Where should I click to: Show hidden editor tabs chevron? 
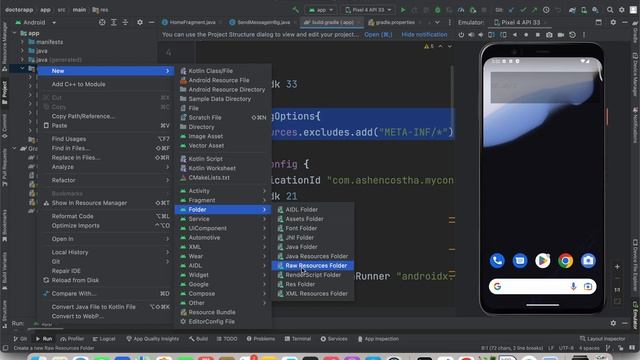(x=437, y=22)
